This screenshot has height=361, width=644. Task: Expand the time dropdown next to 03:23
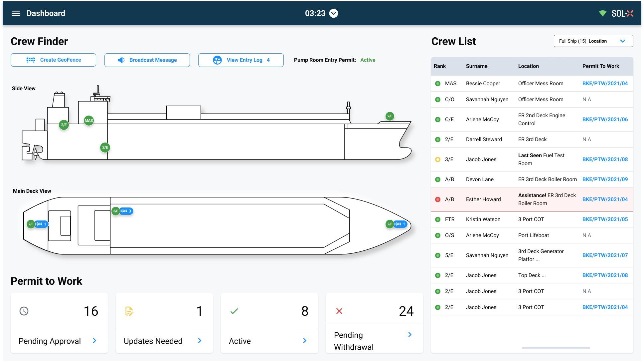click(x=334, y=13)
